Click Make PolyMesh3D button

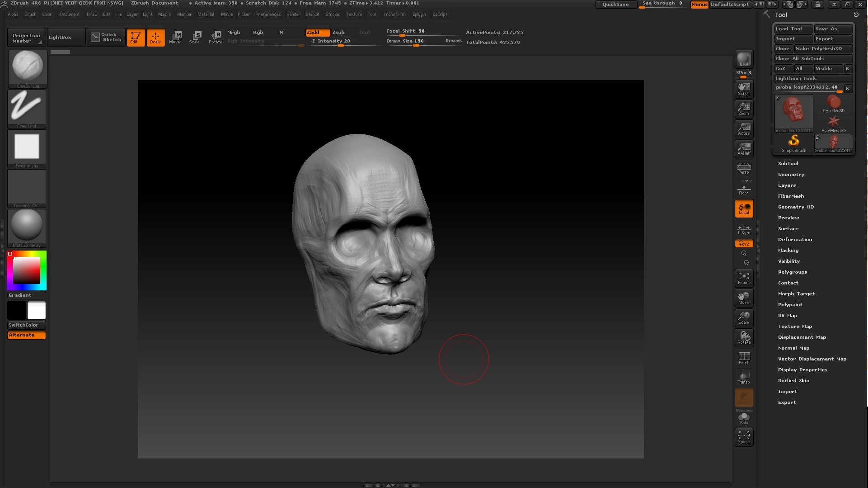[823, 49]
